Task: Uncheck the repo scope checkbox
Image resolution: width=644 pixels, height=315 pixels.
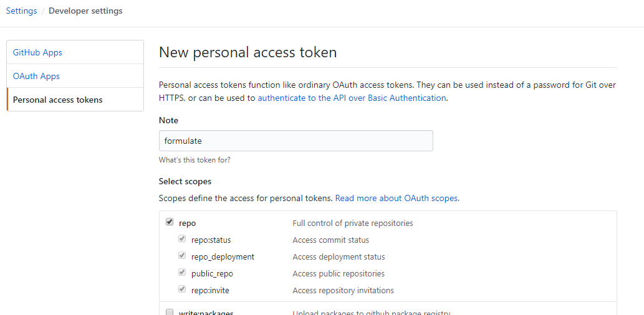Action: 170,222
